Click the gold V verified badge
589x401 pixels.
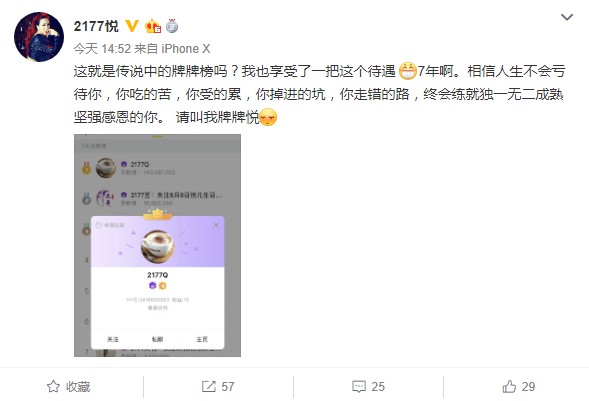tap(132, 26)
